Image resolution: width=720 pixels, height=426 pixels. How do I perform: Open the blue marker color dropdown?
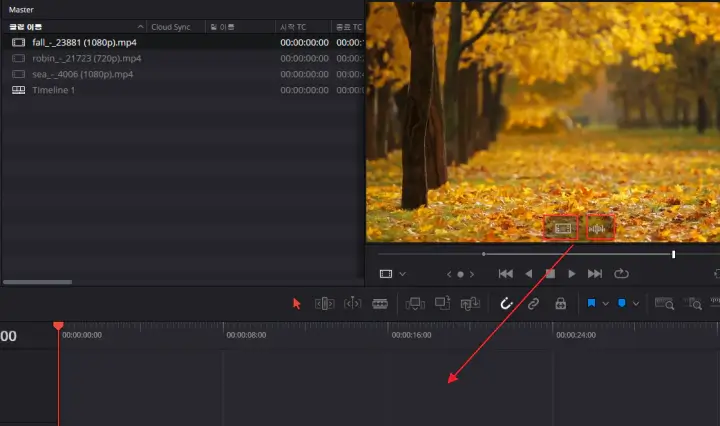636,303
